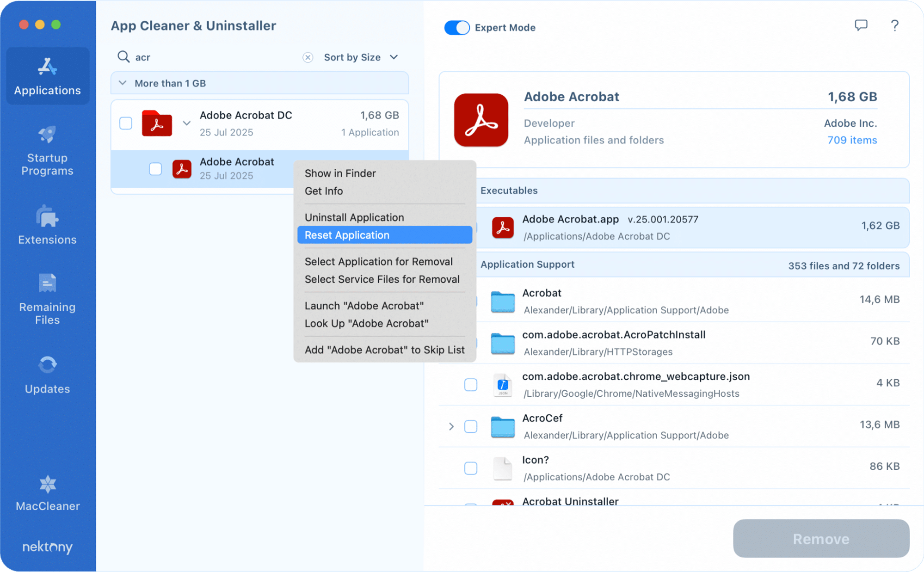Screen dimensions: 924x572
Task: Clear the search field with X icon
Action: click(x=308, y=57)
